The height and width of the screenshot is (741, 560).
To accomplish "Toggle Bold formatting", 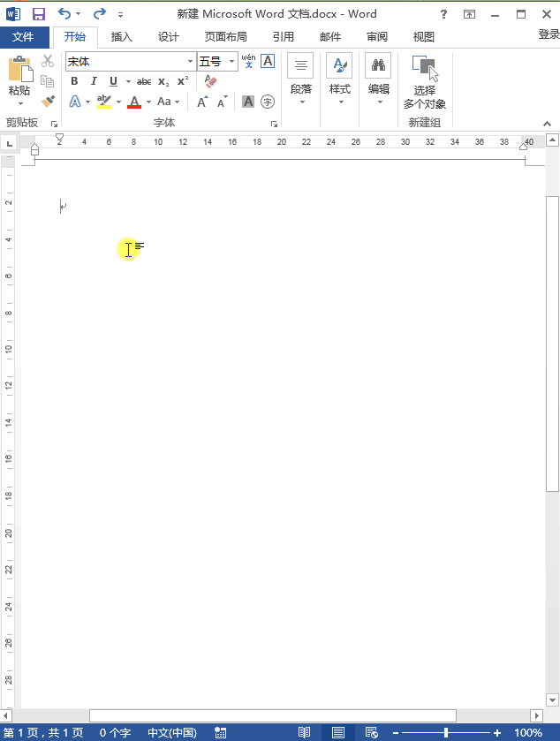I will (74, 81).
